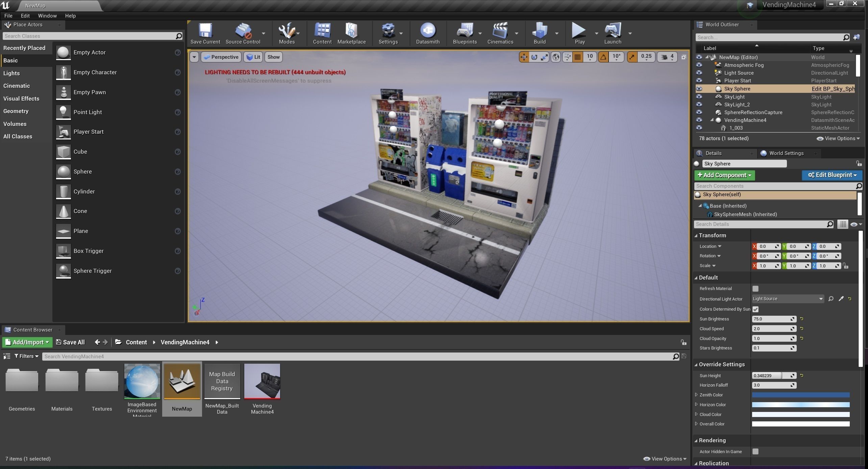Collapse the Transform section
The height and width of the screenshot is (469, 868).
pos(696,236)
